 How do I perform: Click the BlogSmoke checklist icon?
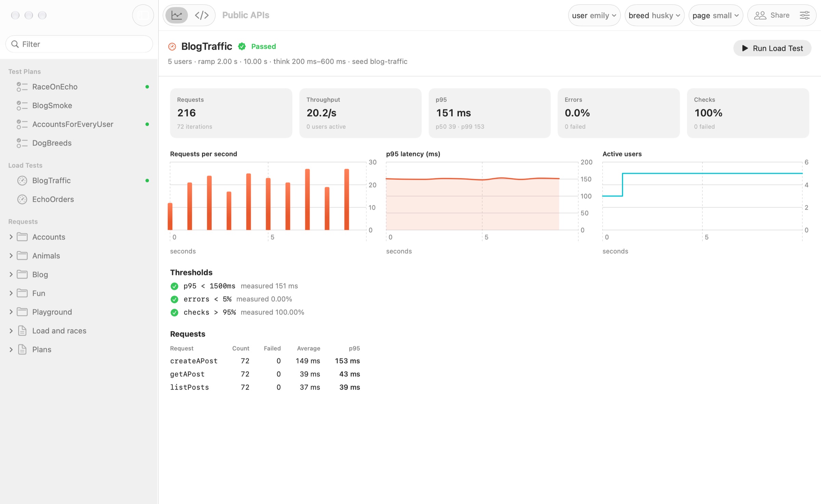pyautogui.click(x=22, y=106)
